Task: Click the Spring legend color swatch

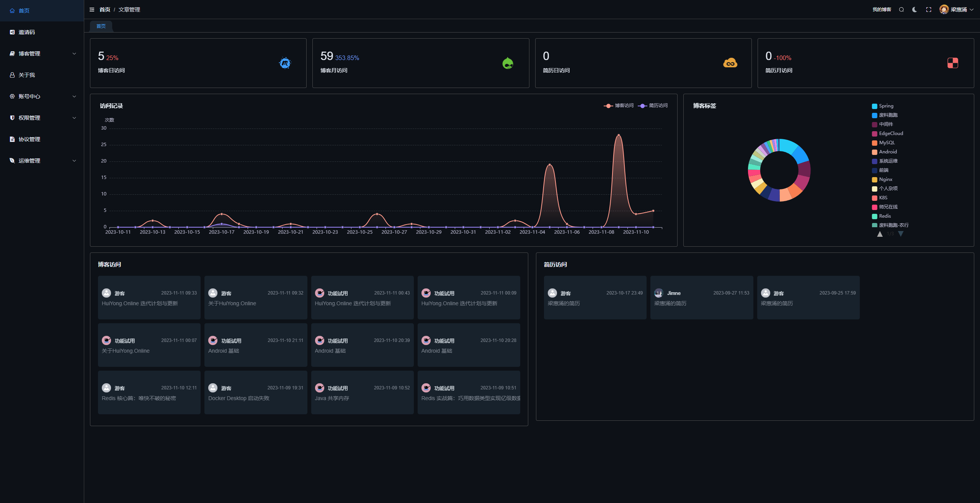Action: tap(874, 106)
